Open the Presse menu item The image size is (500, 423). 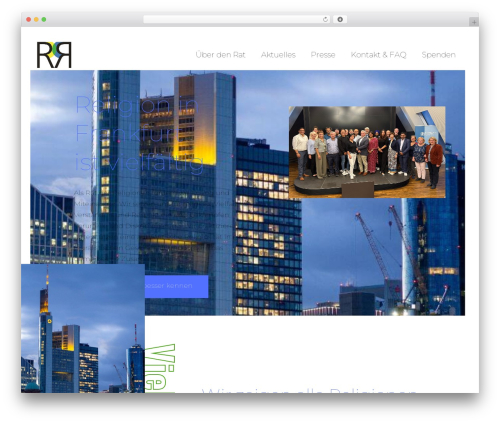coord(323,55)
